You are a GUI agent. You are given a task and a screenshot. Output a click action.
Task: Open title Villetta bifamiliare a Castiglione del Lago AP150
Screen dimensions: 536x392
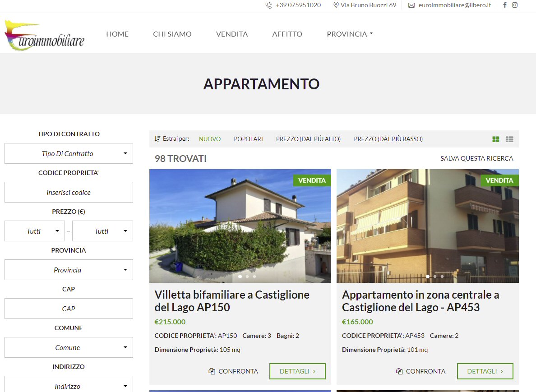click(232, 301)
